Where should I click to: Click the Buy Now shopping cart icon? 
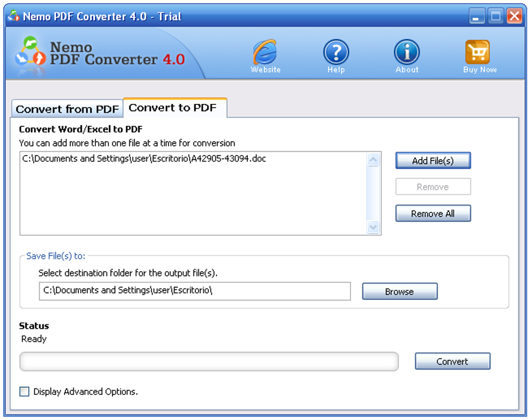[477, 52]
